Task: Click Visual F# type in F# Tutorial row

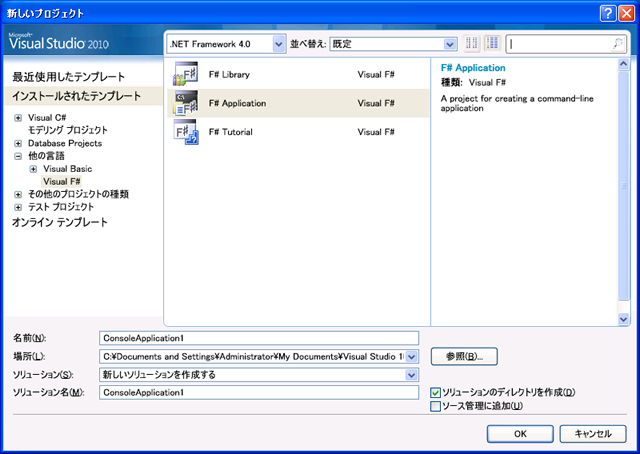Action: pos(376,132)
